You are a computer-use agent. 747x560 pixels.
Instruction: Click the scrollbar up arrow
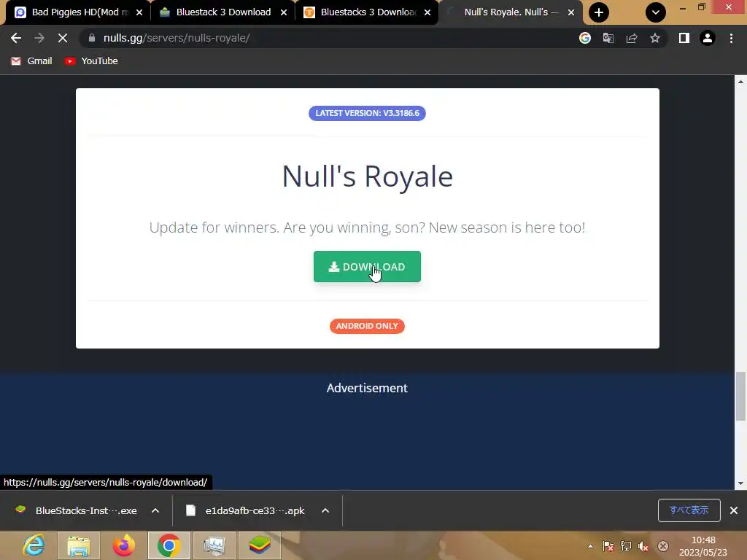coord(740,82)
